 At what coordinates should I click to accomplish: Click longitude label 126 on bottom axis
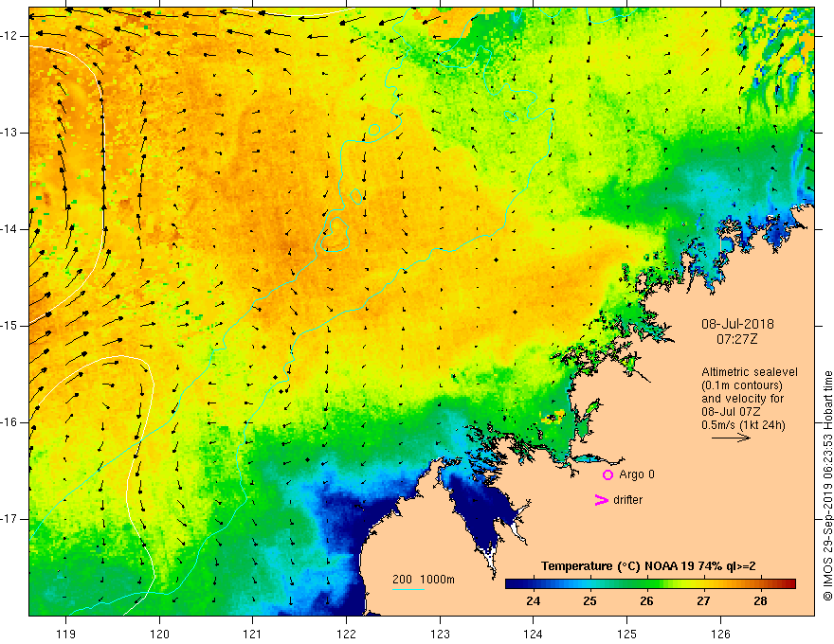(720, 634)
